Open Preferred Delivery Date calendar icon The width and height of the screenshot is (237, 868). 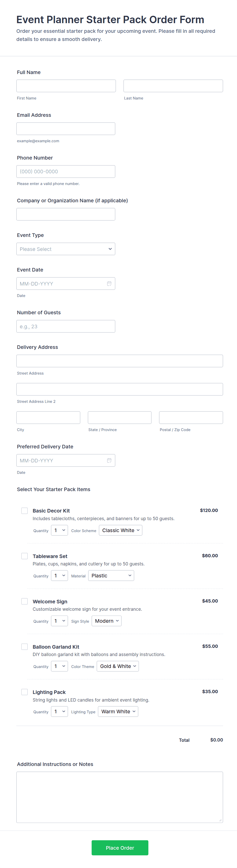tap(109, 460)
